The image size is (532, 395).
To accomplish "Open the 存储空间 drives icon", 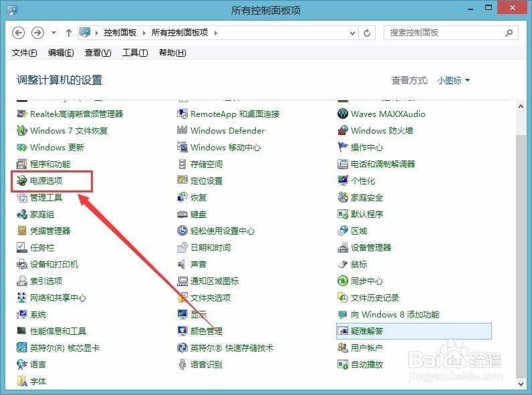I will (182, 164).
